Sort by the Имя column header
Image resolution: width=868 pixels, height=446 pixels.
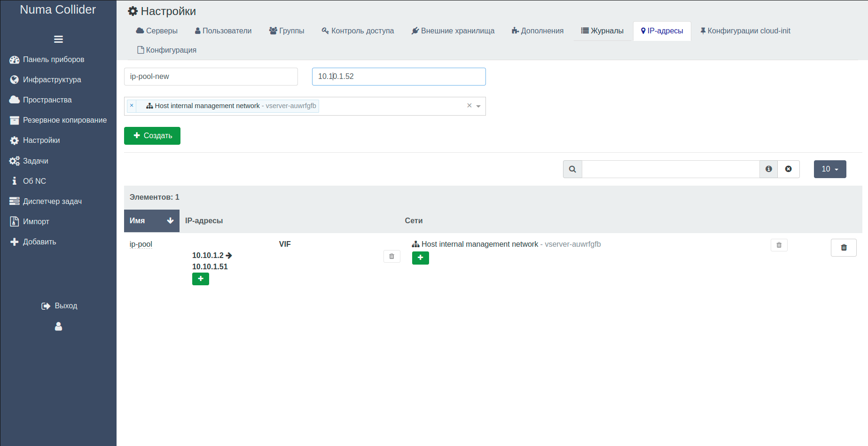[152, 221]
